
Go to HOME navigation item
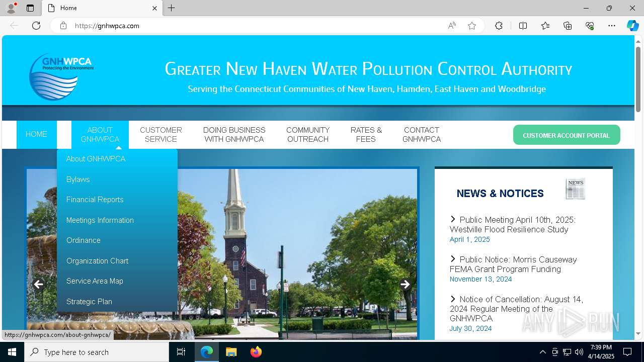pos(36,134)
